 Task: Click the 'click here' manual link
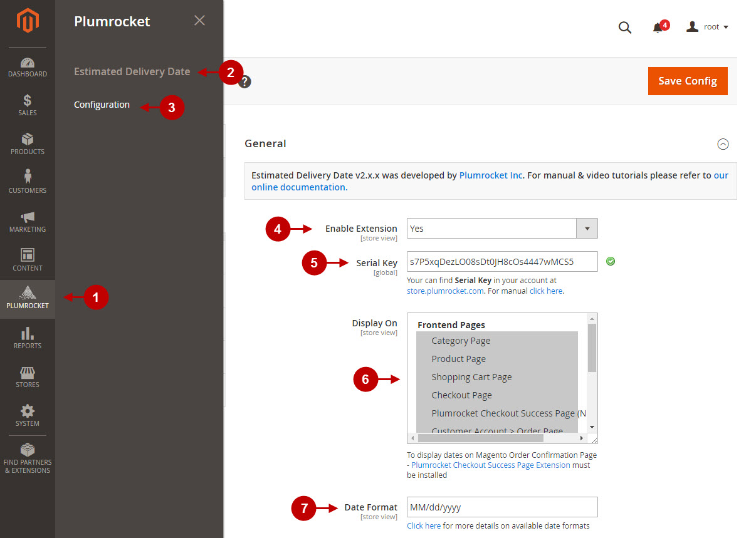coord(546,291)
